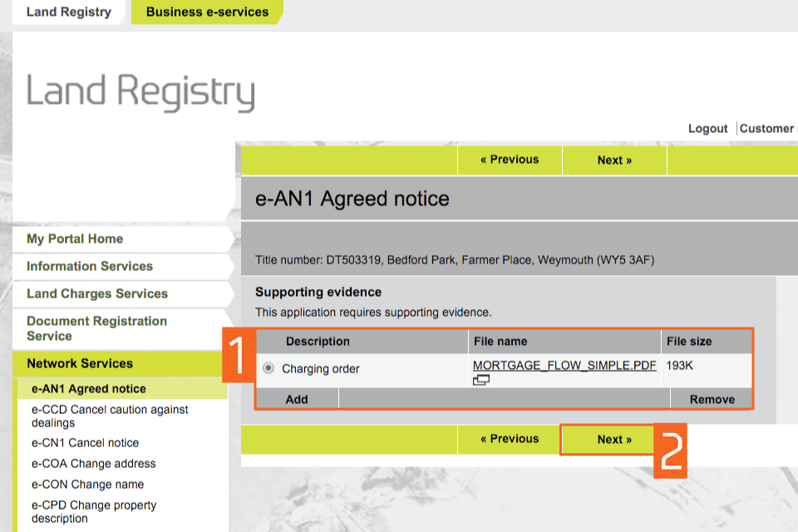Go to next step using top Next »
This screenshot has height=532, width=798.
tap(613, 160)
